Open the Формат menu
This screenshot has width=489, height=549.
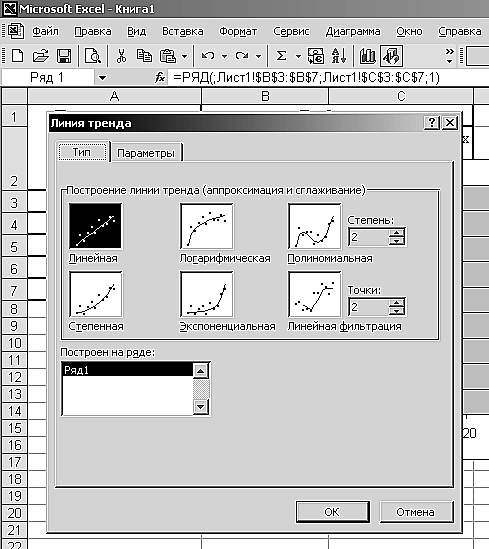238,32
